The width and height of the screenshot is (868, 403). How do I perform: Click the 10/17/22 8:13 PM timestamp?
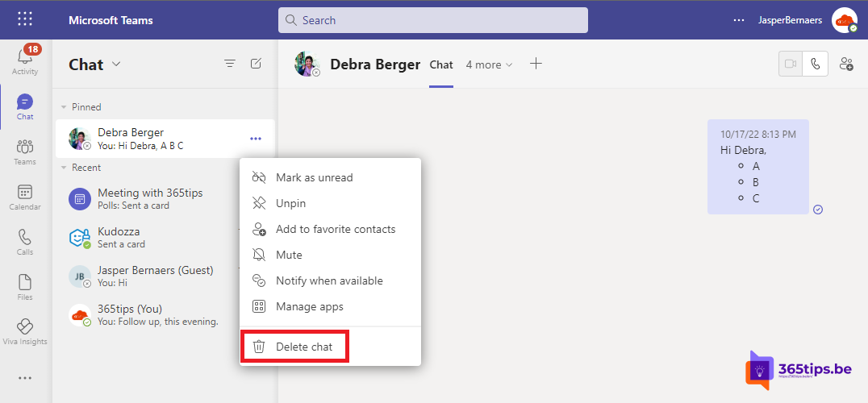pyautogui.click(x=757, y=134)
